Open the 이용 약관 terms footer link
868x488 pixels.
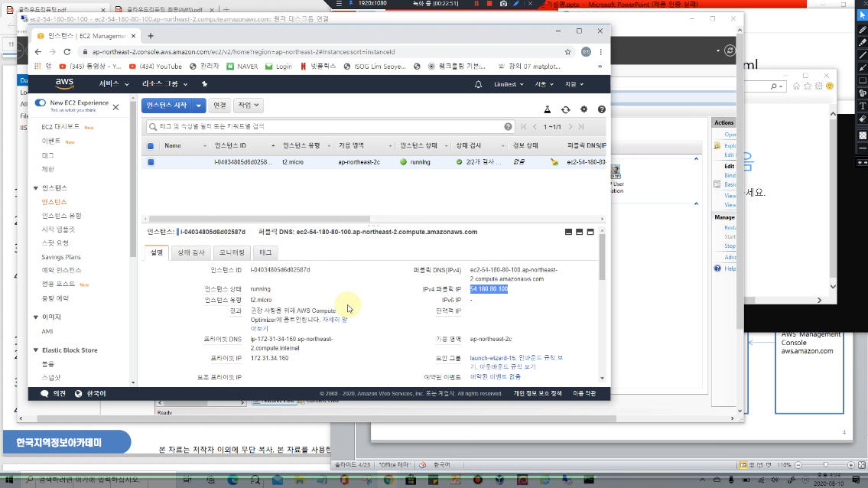click(x=584, y=393)
